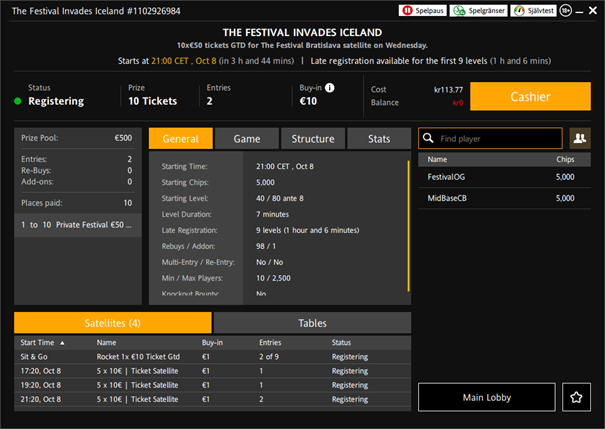
Task: Click the magnifier icon in Find player
Action: 428,139
